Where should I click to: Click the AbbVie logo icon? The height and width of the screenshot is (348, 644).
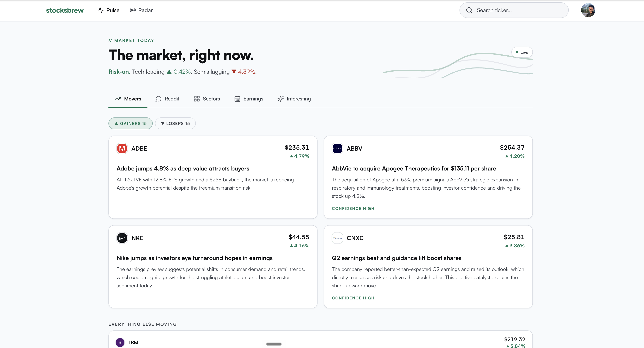(337, 148)
